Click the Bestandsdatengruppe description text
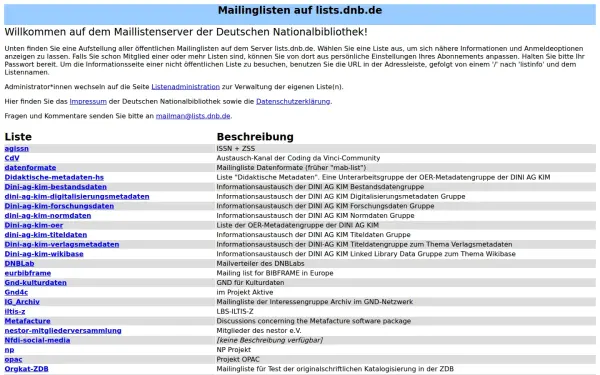This screenshot has width=600, height=375. [x=320, y=187]
